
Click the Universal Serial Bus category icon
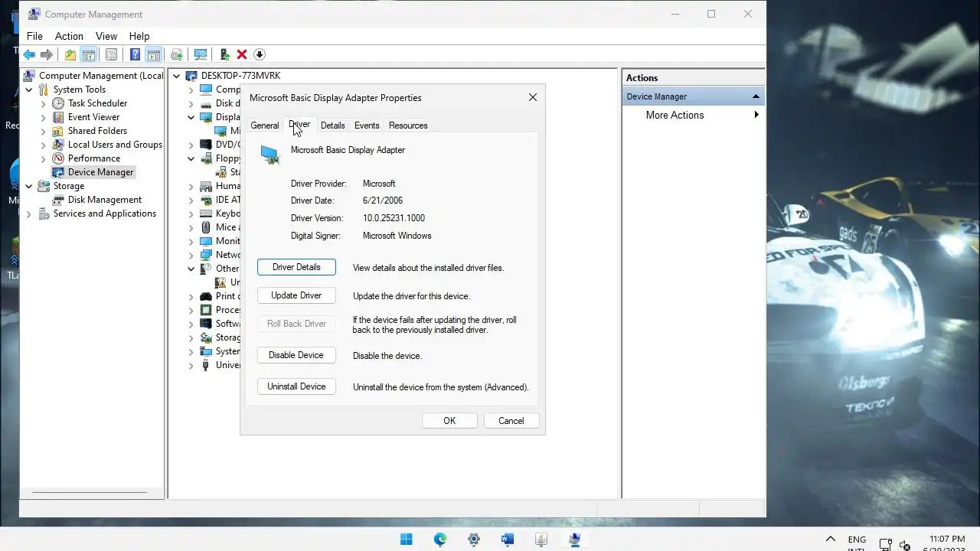click(206, 365)
